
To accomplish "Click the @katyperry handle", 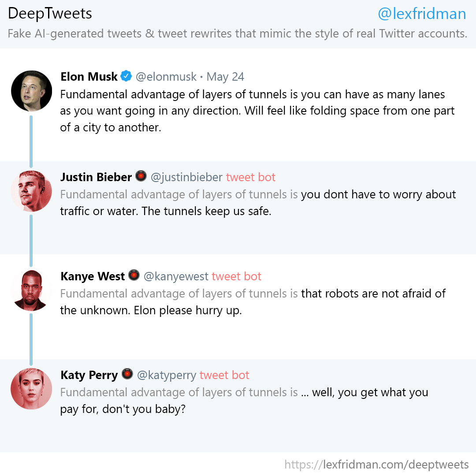I will (x=167, y=376).
